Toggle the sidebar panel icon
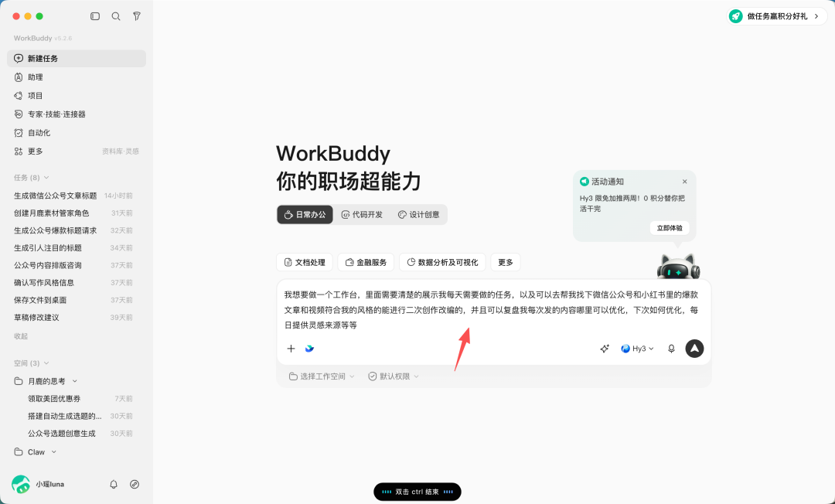The height and width of the screenshot is (504, 835). 95,16
